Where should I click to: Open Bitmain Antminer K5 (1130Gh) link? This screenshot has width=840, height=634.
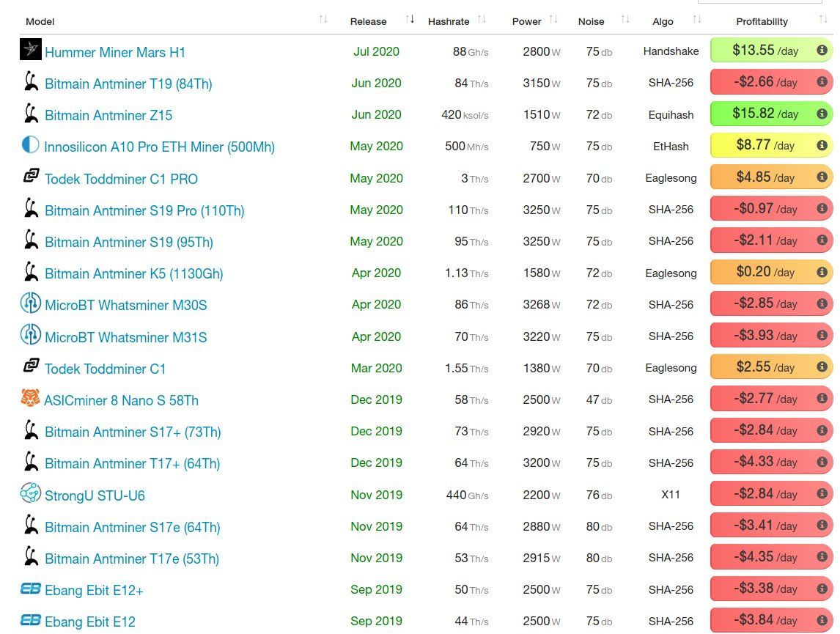(133, 273)
